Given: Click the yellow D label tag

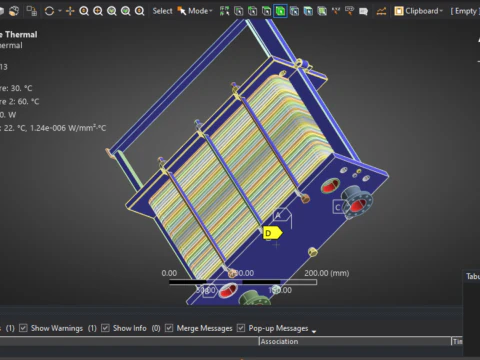Looking at the screenshot, I should click(x=272, y=233).
